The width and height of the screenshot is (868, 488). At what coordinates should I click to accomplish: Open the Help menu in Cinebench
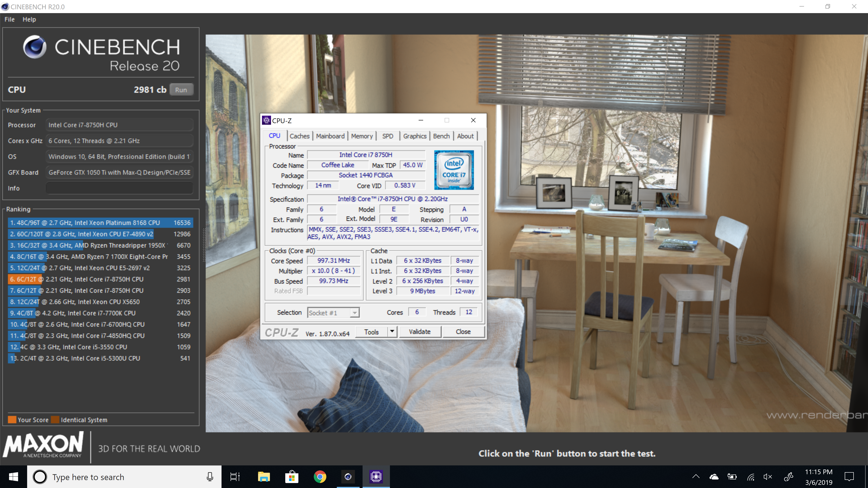(29, 19)
